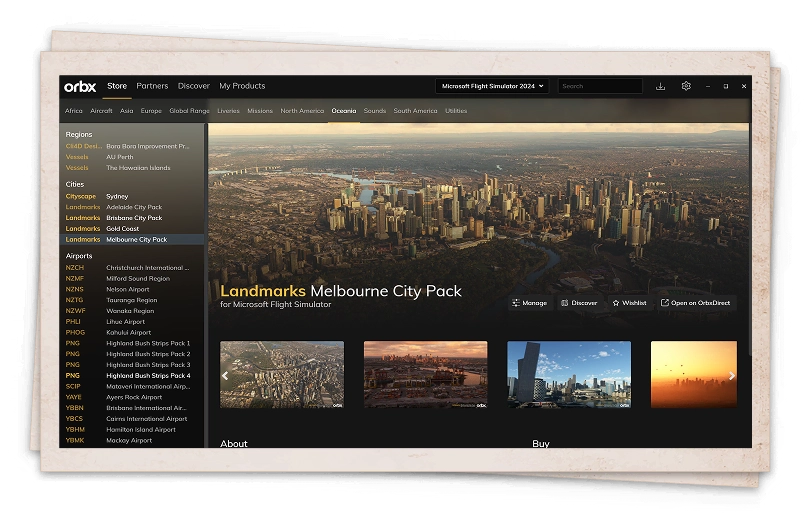Open settings via the gear icon

point(686,86)
